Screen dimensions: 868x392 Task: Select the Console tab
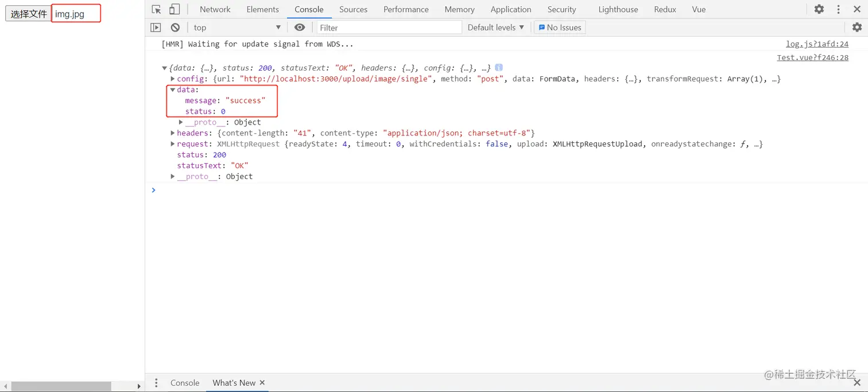309,9
